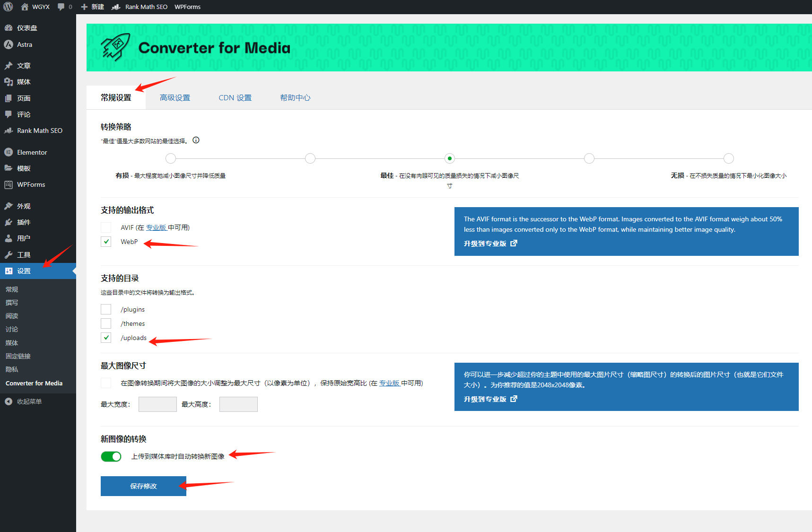Open 专业版 link next to AVIF
Screen dimensions: 812x532
coord(156,227)
